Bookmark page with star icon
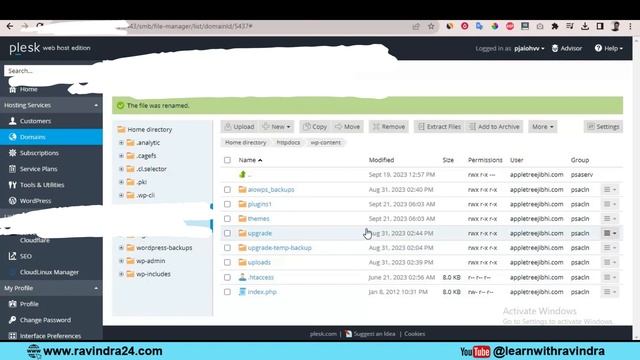 click(x=431, y=27)
